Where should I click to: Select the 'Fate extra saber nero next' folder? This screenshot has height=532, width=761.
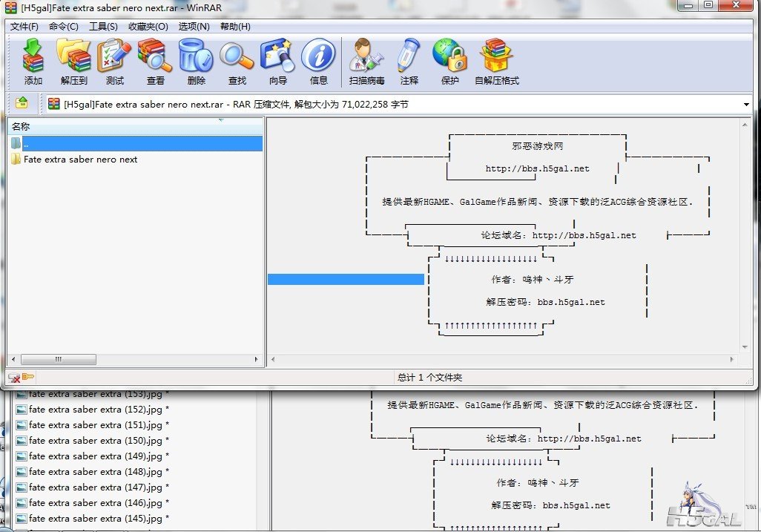pos(81,160)
